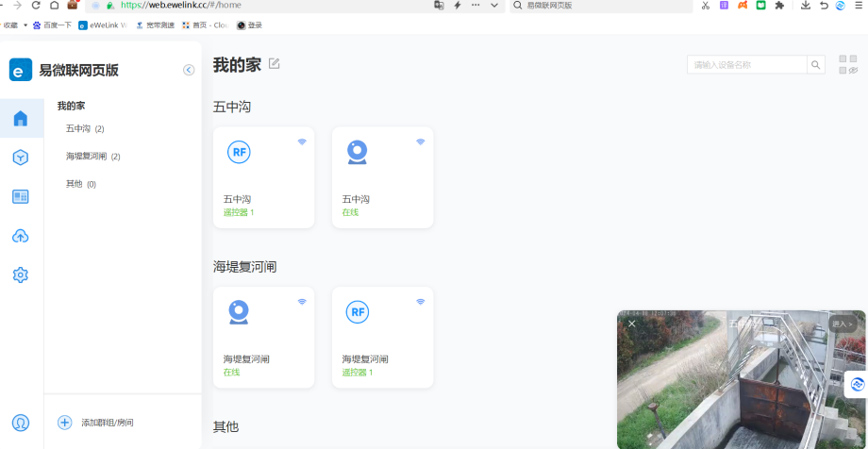The image size is (868, 449).
Task: Select 五中沟 (2) room in sidebar
Action: (x=85, y=129)
